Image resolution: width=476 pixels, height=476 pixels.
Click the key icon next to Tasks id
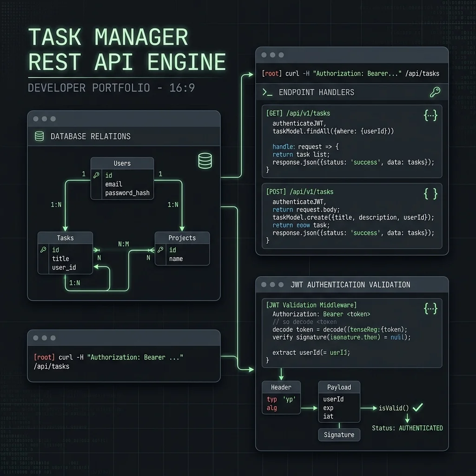point(43,250)
